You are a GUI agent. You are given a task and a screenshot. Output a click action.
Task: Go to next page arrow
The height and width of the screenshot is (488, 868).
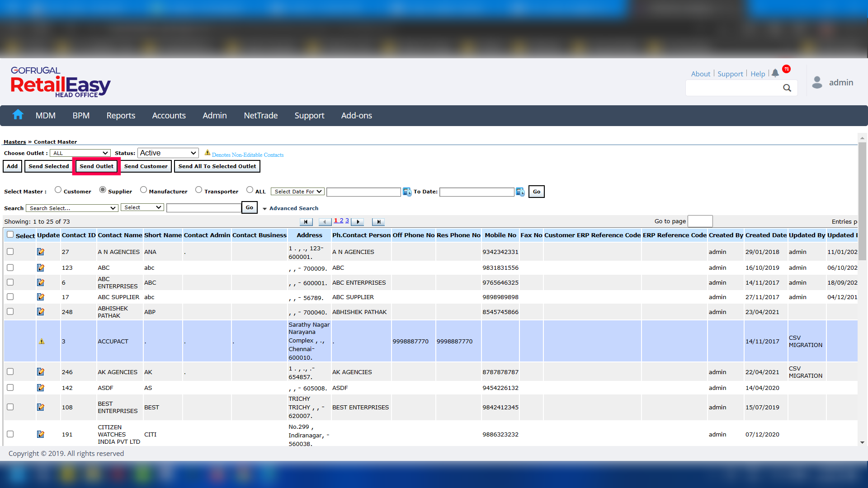pos(358,222)
